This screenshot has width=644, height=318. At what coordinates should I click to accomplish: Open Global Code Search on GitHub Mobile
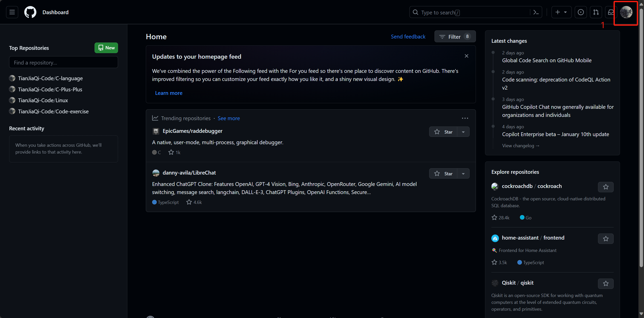(547, 60)
